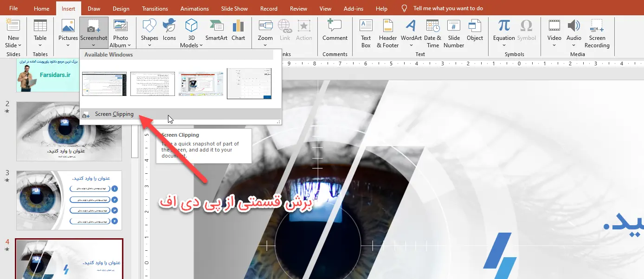The height and width of the screenshot is (279, 644).
Task: Choose Screen Clipping from the menu
Action: 114,114
